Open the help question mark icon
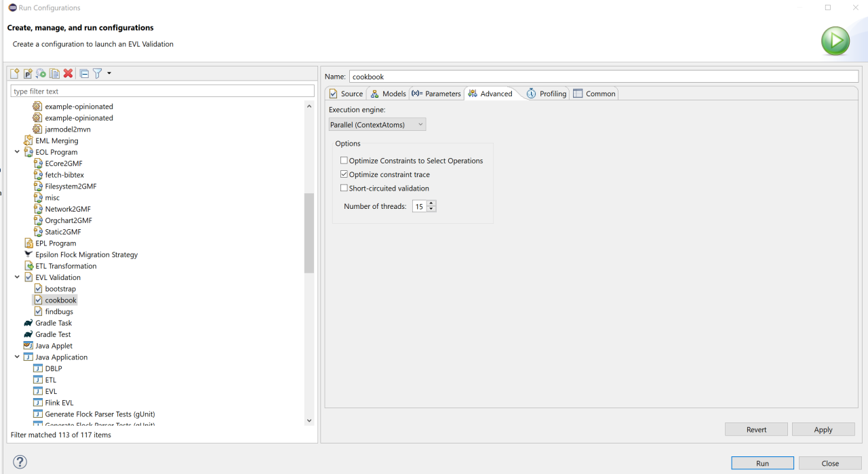This screenshot has width=868, height=474. (20, 462)
